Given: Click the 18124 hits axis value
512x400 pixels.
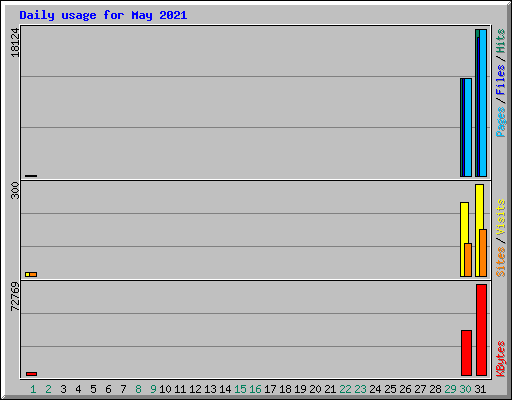Looking at the screenshot, I should 15,43.
